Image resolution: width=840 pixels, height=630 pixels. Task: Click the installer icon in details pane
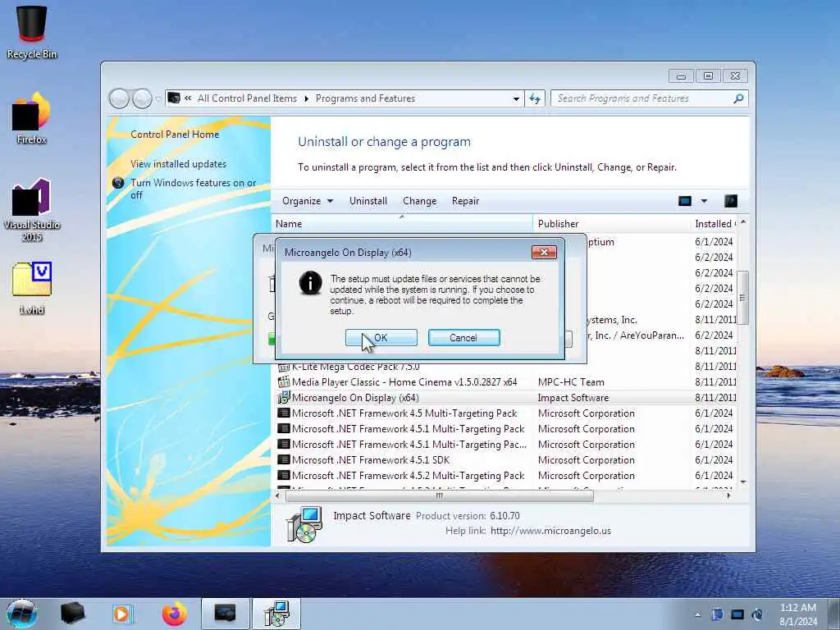pos(304,524)
